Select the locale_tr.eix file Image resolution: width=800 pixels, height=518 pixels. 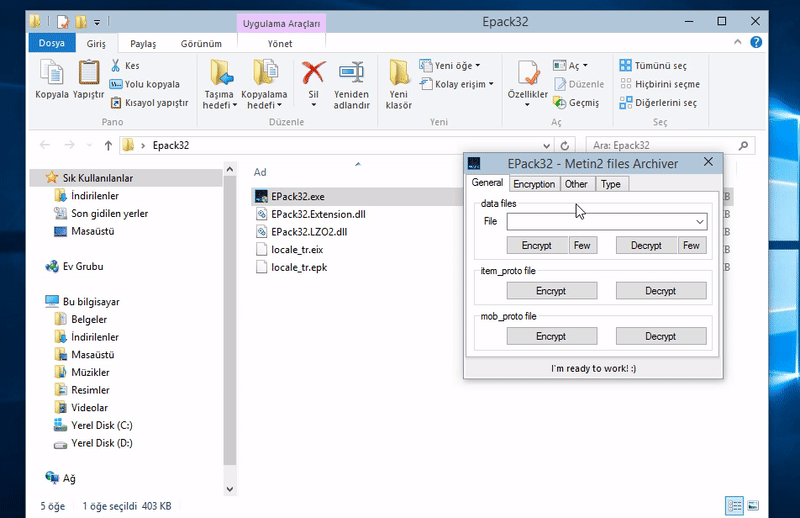297,250
